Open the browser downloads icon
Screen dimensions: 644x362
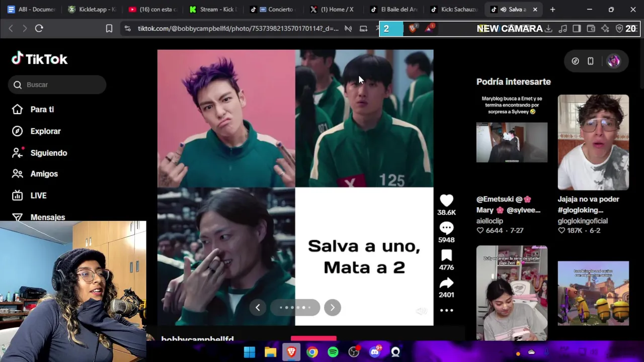coord(548,29)
